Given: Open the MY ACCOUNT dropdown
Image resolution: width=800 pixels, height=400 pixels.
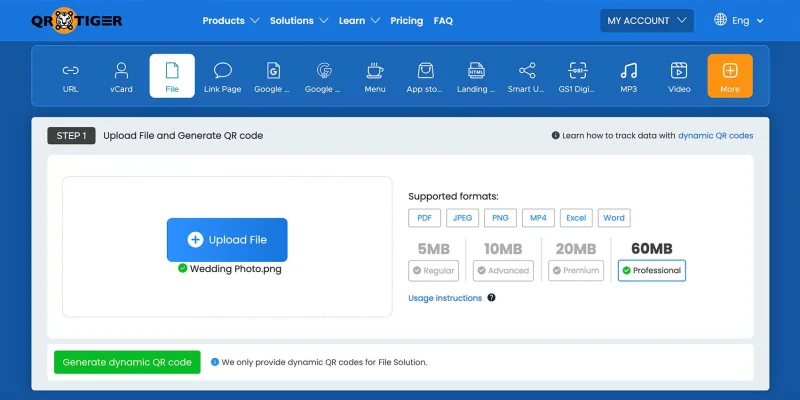Looking at the screenshot, I should [x=646, y=21].
